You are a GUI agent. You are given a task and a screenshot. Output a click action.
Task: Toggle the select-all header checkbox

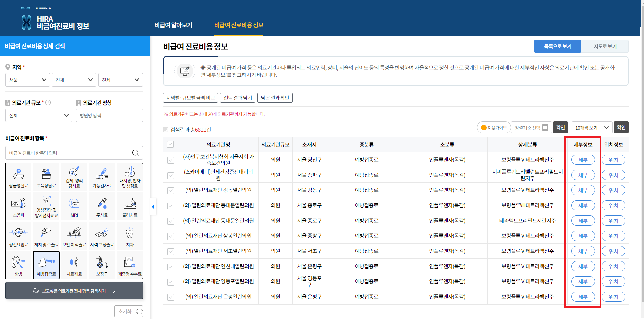click(x=170, y=144)
